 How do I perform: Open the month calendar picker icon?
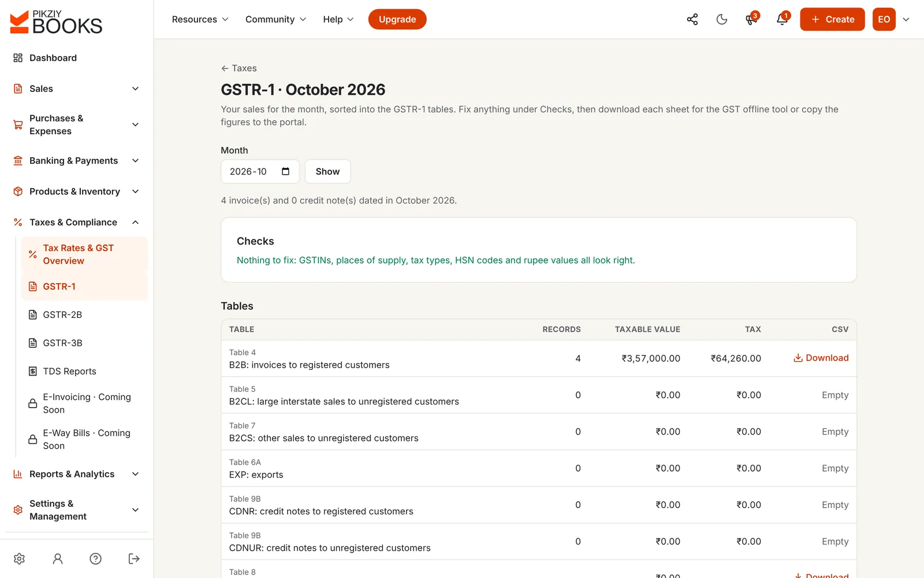click(x=285, y=171)
